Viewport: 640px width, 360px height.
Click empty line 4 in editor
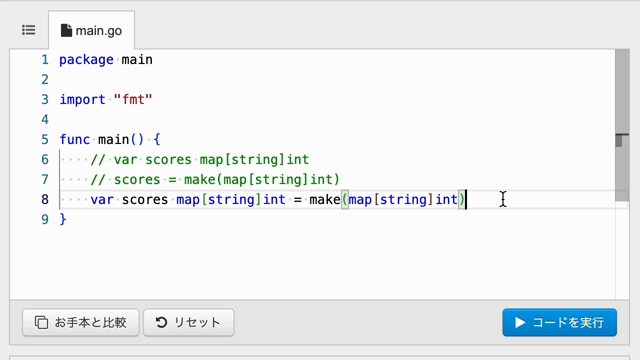[x=337, y=120]
